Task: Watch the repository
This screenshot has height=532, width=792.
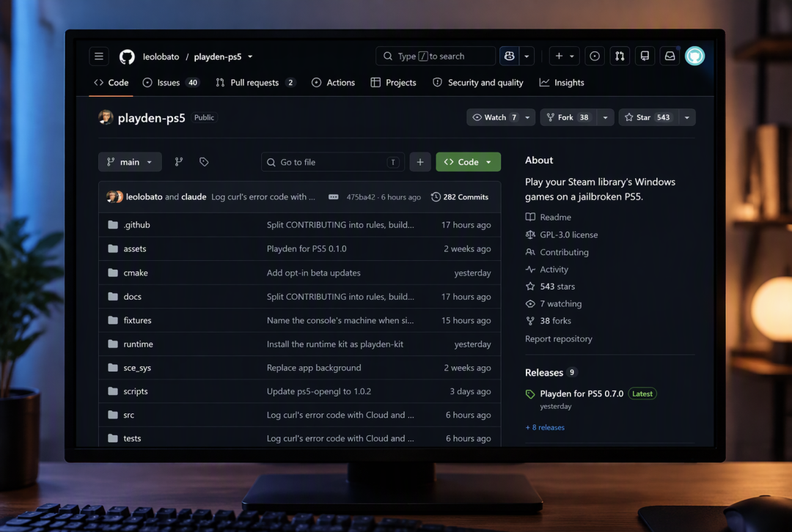Action: coord(494,117)
